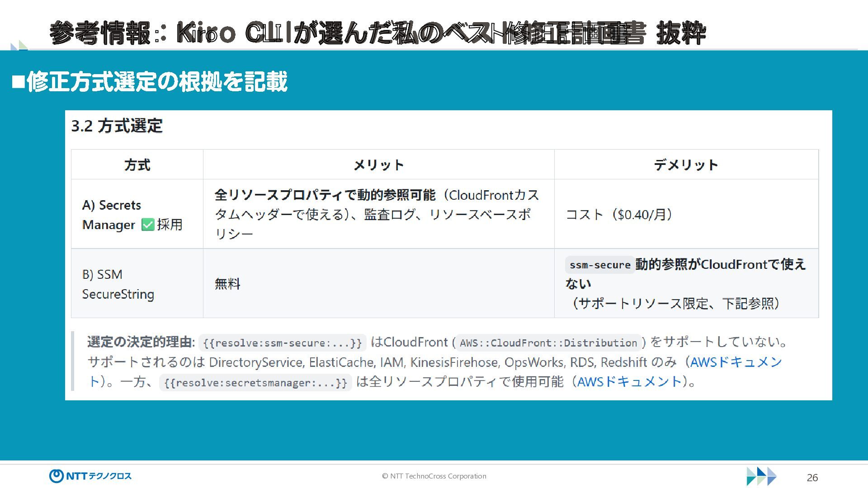The width and height of the screenshot is (868, 488).
Task: Click the NTT TechnoCross logo
Action: pos(90,476)
